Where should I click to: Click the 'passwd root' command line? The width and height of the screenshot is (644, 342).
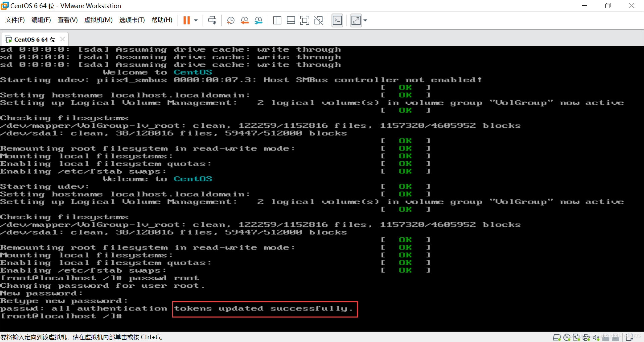[x=100, y=278]
